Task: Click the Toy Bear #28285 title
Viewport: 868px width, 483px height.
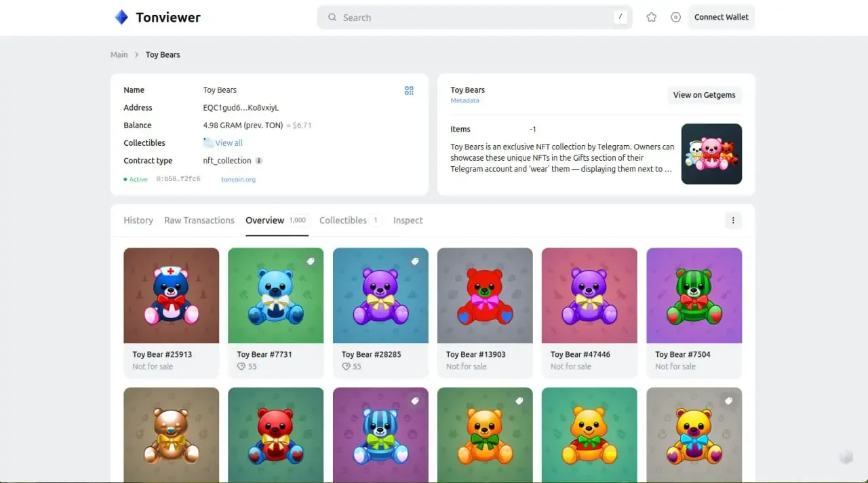Action: [x=371, y=355]
